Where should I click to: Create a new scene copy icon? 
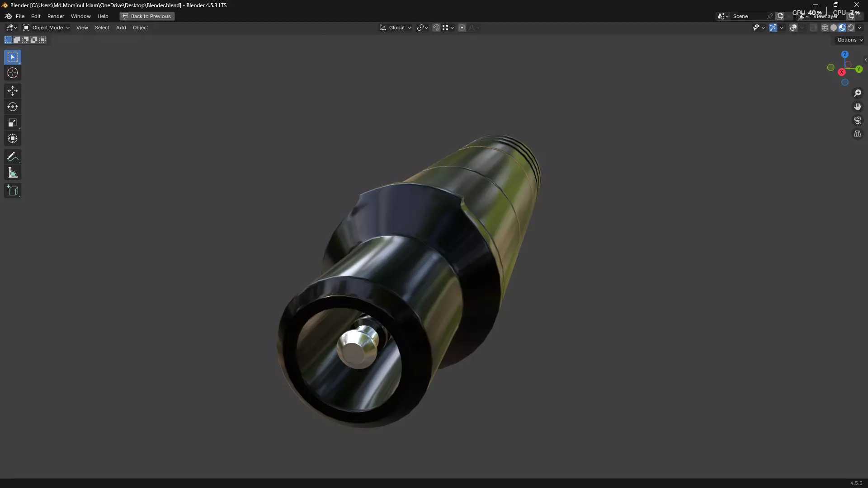[x=780, y=16]
